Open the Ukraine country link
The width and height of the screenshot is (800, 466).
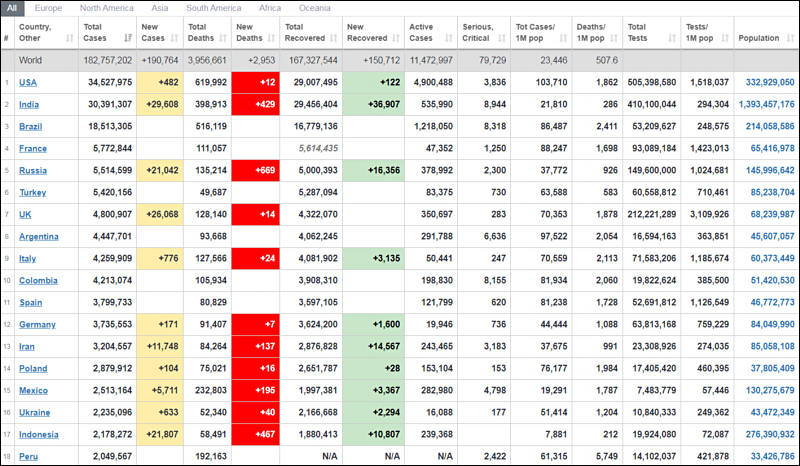34,412
